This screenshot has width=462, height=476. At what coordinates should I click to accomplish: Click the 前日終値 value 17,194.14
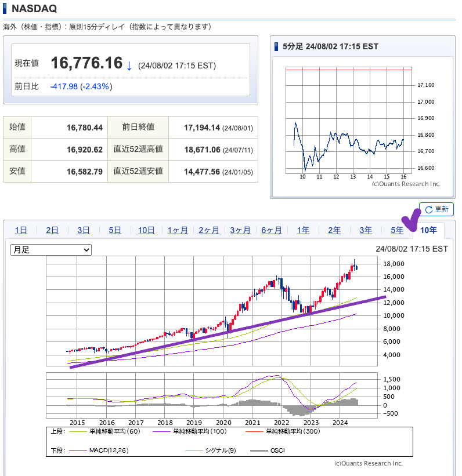coord(202,128)
